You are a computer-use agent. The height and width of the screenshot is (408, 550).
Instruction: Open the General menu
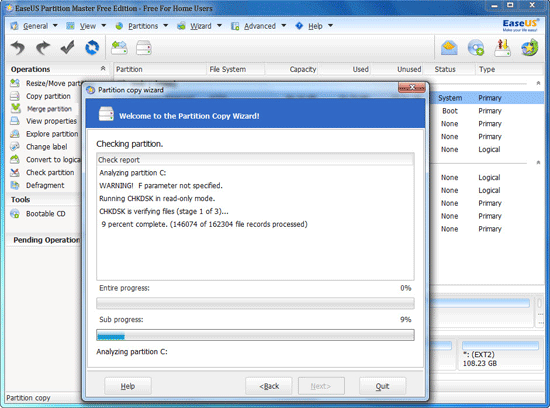(34, 26)
